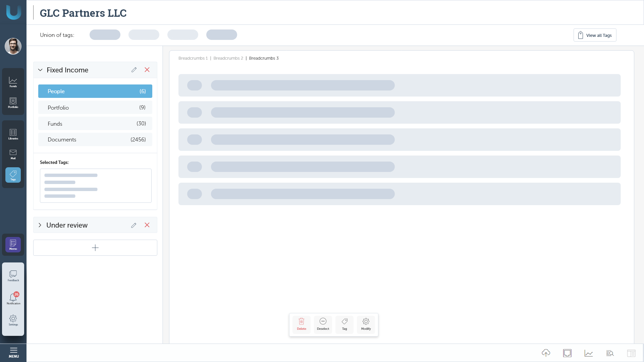Open the Memo sidebar icon

coord(13,245)
